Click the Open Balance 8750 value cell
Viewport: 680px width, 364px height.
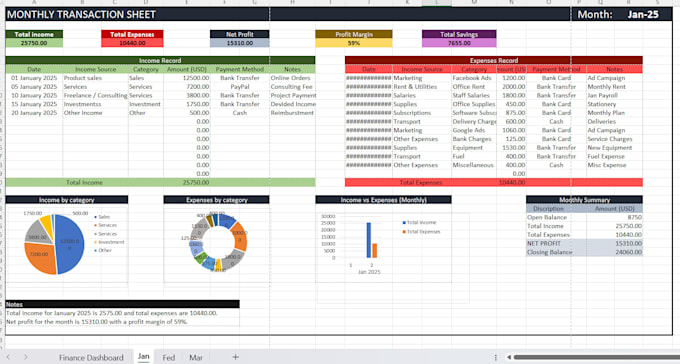615,217
